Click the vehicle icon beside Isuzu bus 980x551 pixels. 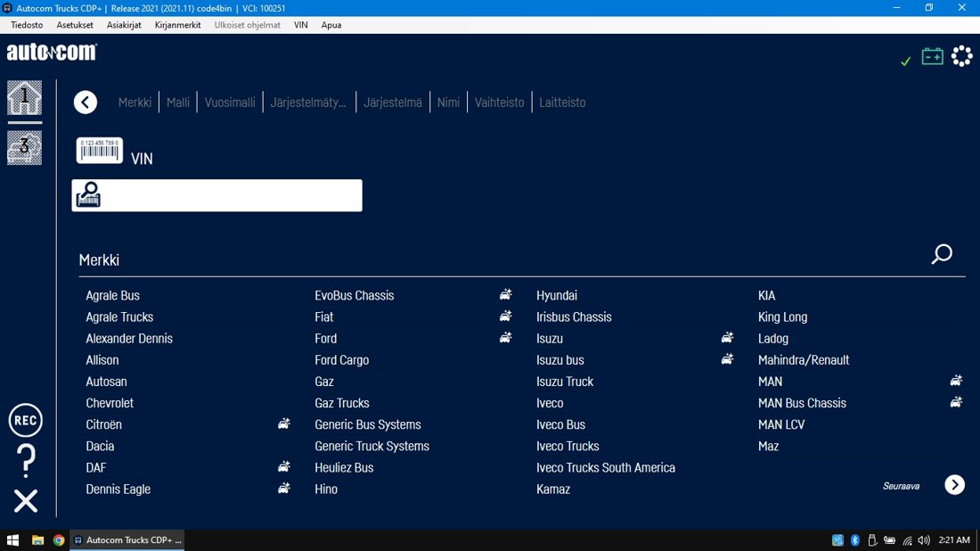pyautogui.click(x=728, y=359)
